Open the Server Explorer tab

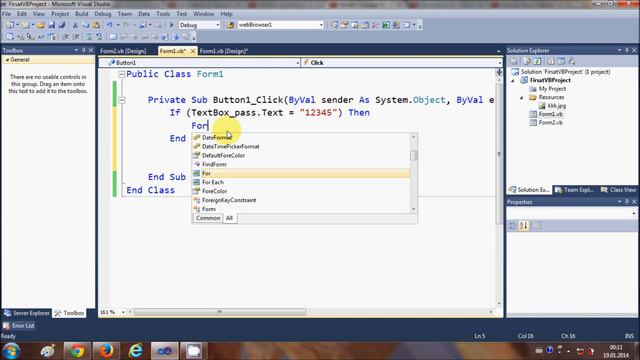27,313
